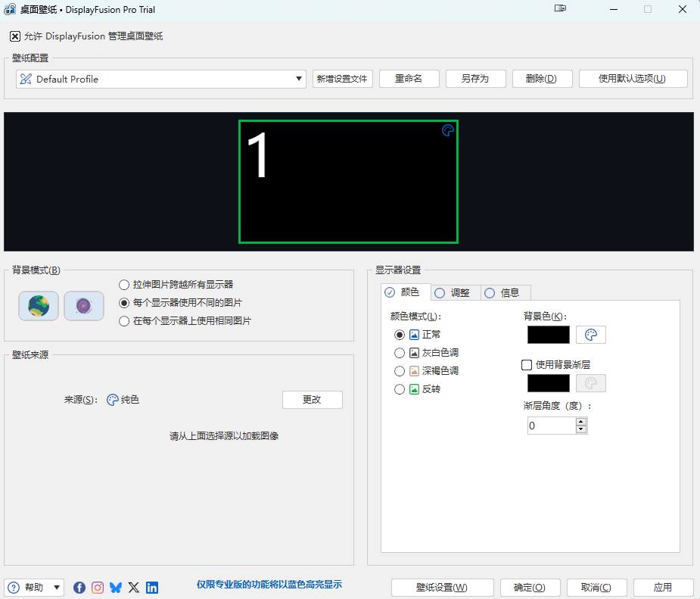The width and height of the screenshot is (700, 599).
Task: Open the Bluesky butterfly icon
Action: coord(116,587)
